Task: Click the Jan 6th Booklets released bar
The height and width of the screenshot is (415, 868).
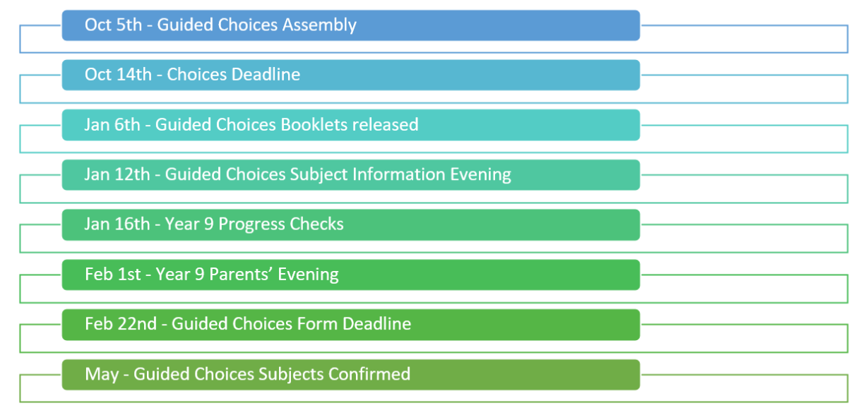Action: coord(351,125)
